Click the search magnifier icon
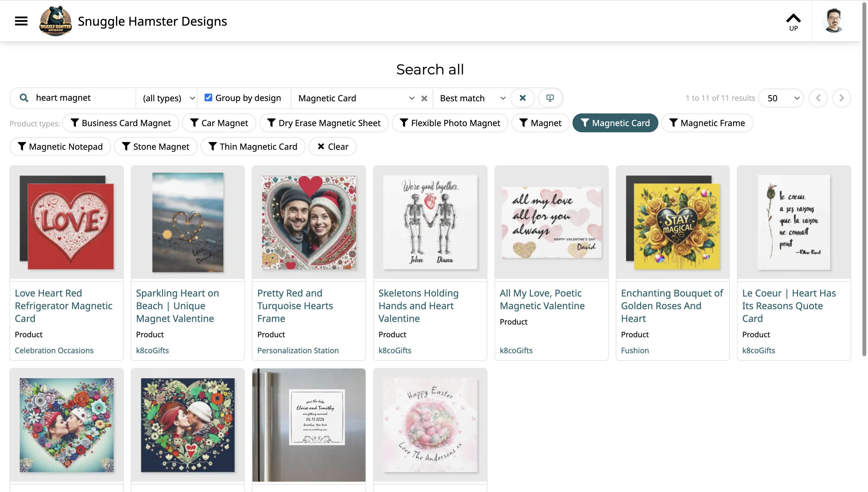 click(x=24, y=98)
